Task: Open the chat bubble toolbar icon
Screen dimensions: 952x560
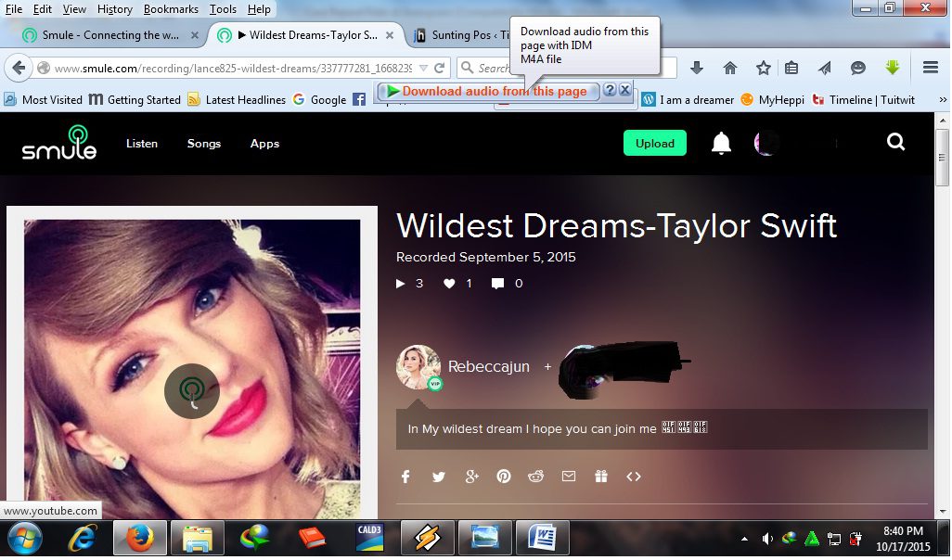Action: [x=858, y=68]
